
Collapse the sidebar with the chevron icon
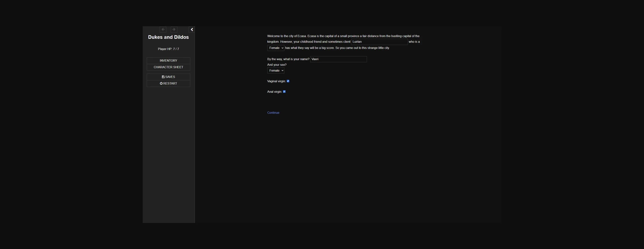(192, 30)
